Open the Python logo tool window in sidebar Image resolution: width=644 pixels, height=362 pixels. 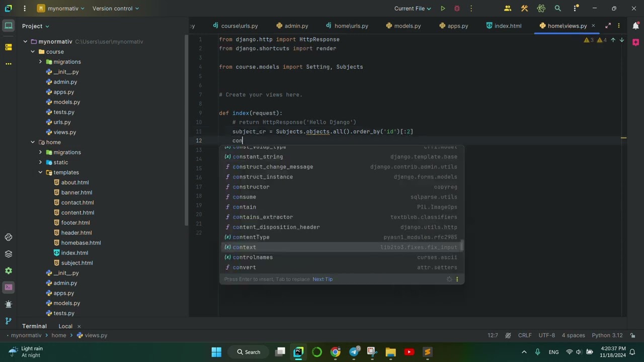tap(9, 237)
